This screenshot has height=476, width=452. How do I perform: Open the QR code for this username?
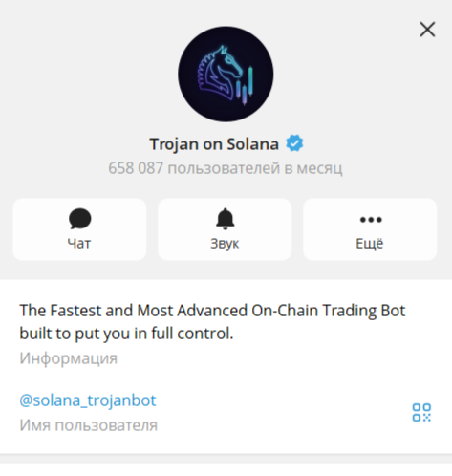coord(421,412)
